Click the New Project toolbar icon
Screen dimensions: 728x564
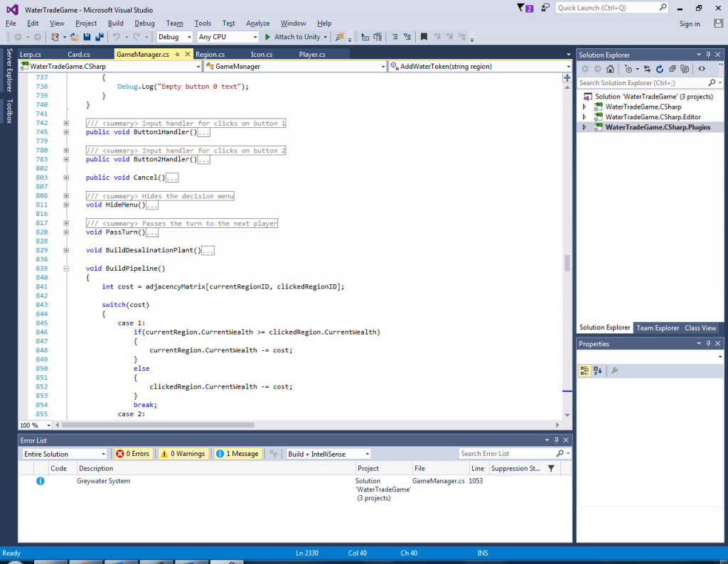[55, 37]
